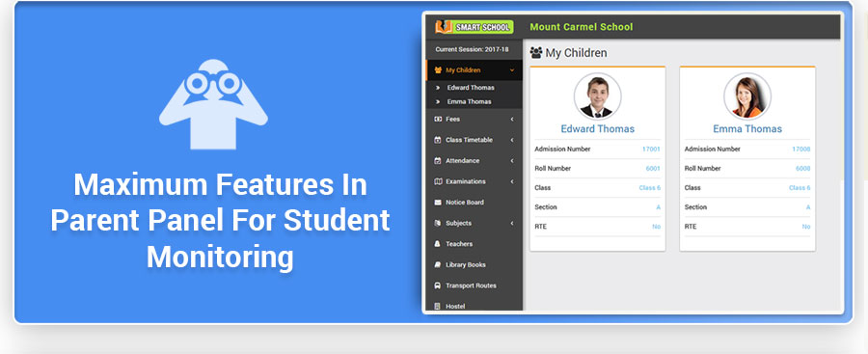Expand the Fees submenu arrow
This screenshot has height=354, width=868.
[x=512, y=119]
